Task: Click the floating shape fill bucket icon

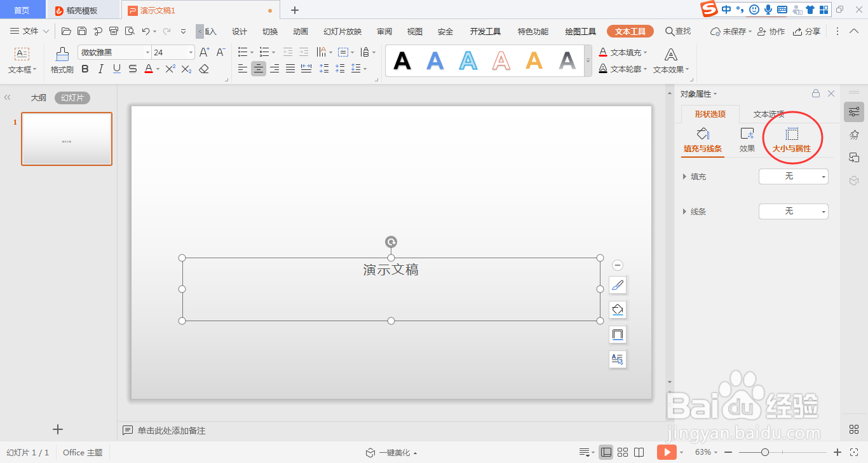Action: 618,310
